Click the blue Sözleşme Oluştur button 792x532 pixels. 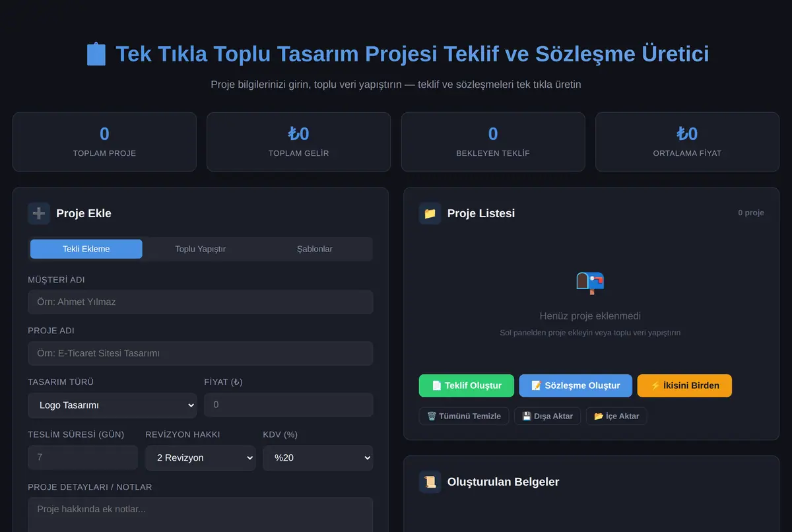tap(576, 385)
